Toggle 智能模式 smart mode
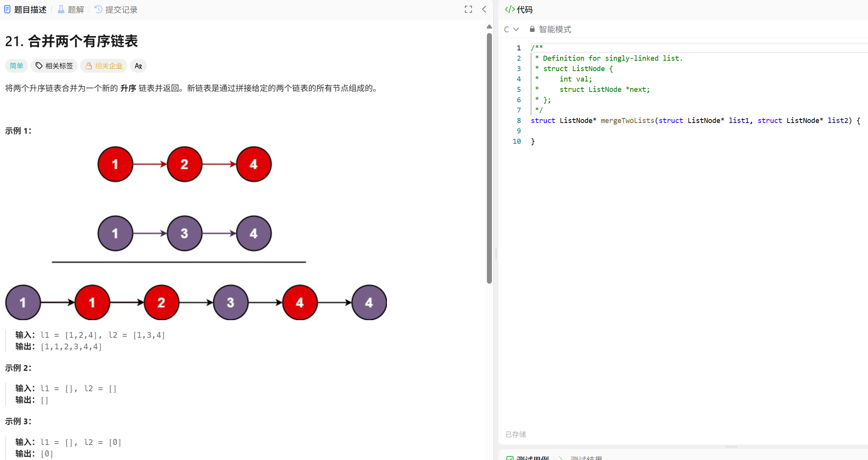 pos(555,29)
